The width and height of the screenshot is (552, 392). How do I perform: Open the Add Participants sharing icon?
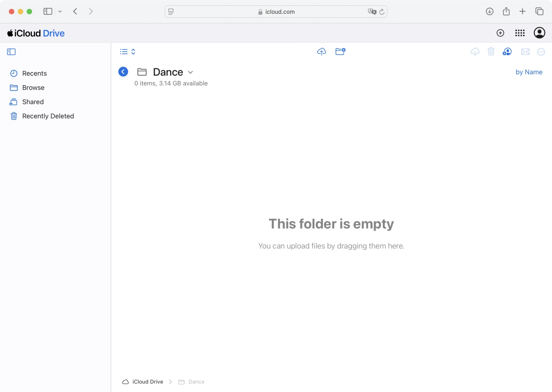507,51
